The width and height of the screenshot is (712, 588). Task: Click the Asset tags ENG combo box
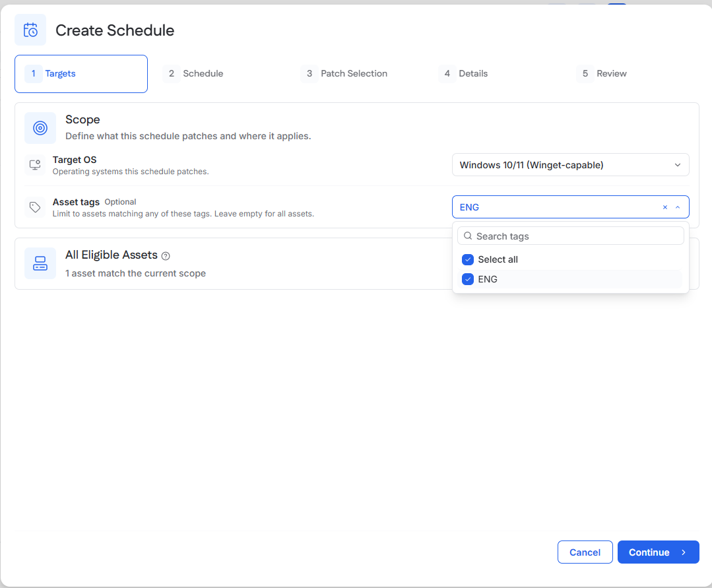pyautogui.click(x=570, y=207)
